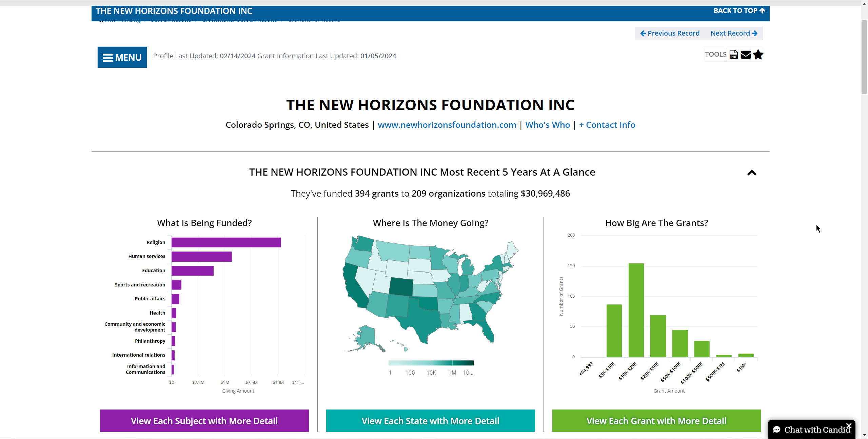Image resolution: width=868 pixels, height=439 pixels.
Task: Go to Previous Record
Action: pos(670,33)
